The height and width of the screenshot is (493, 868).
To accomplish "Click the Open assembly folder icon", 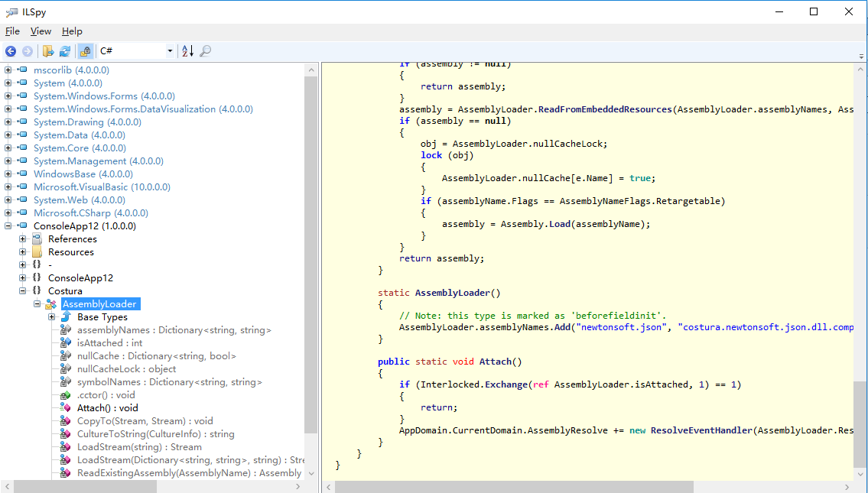I will pos(48,51).
